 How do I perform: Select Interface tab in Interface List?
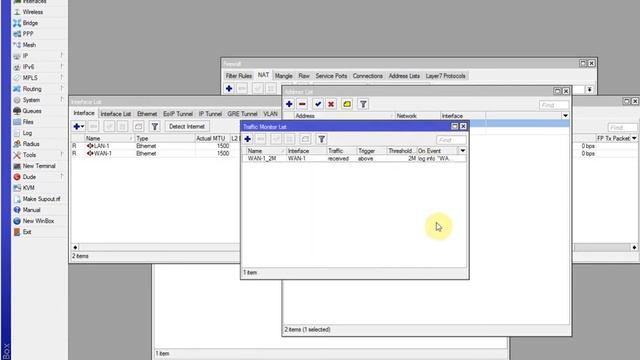click(x=84, y=113)
